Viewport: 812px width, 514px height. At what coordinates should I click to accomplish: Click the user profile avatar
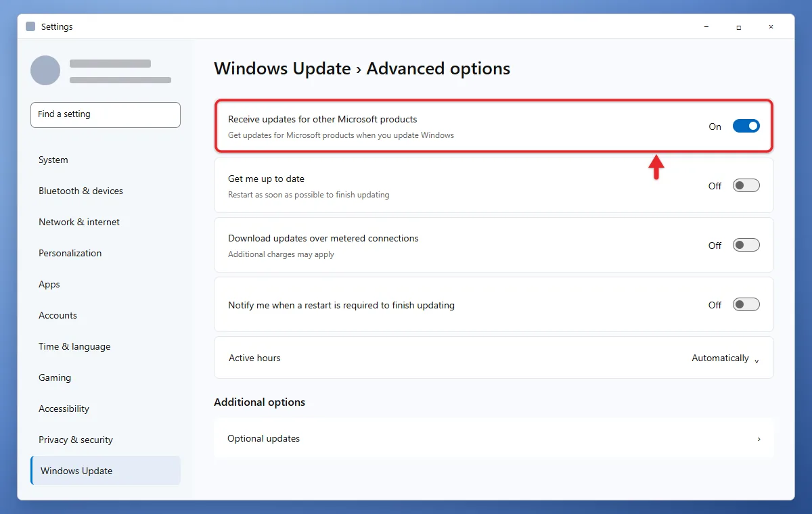click(x=45, y=70)
